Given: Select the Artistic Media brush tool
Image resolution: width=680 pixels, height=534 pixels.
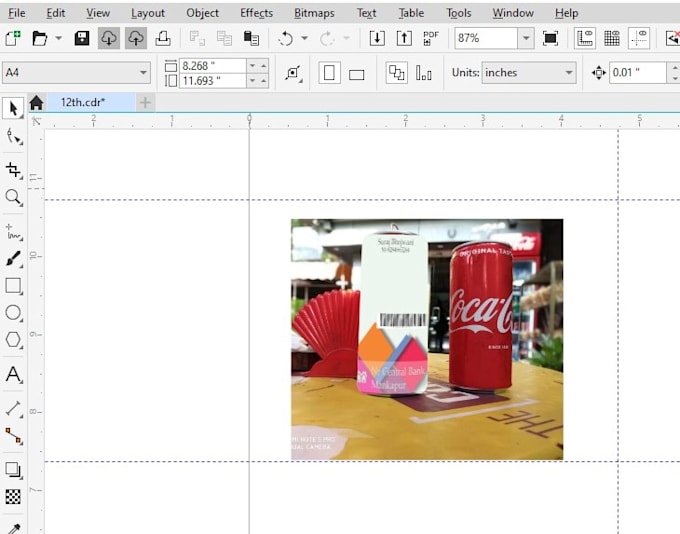Looking at the screenshot, I should pos(13,259).
